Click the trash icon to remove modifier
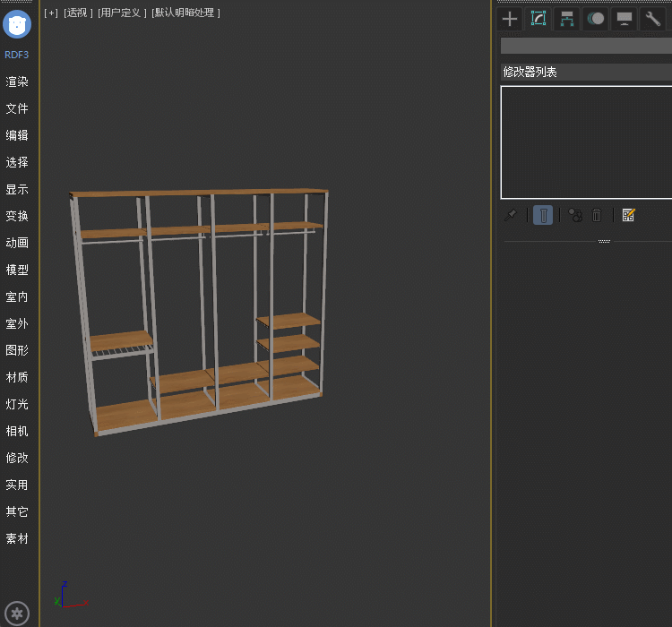Viewport: 672px width, 627px height. [x=597, y=215]
